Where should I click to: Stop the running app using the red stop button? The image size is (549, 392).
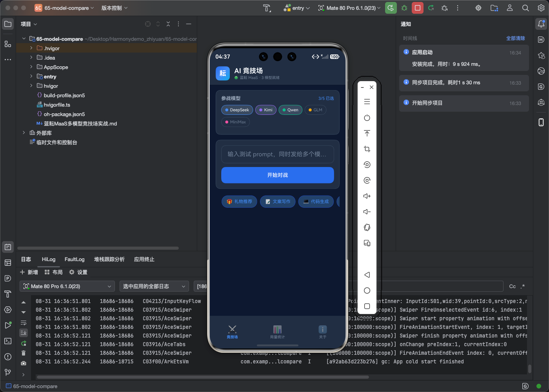click(418, 8)
